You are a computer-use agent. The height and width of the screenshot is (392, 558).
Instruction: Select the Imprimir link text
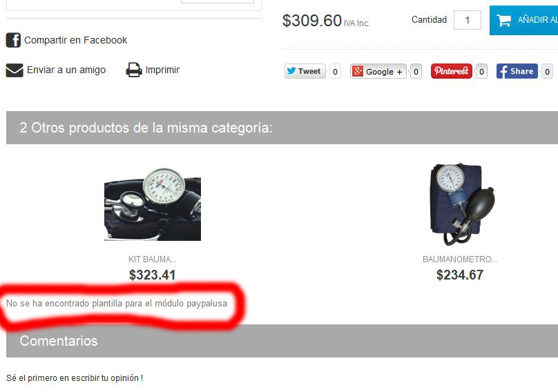(162, 70)
